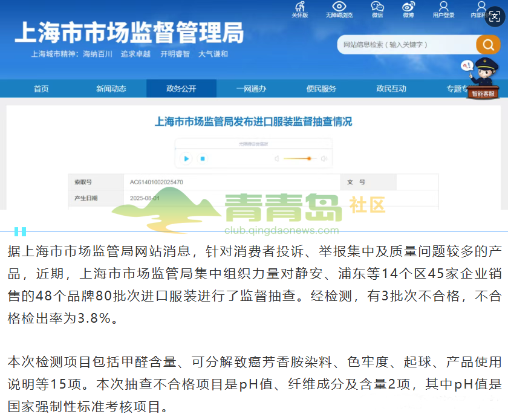The image size is (508, 420).
Task: Click the 政民互动 navigation item
Action: [x=391, y=89]
